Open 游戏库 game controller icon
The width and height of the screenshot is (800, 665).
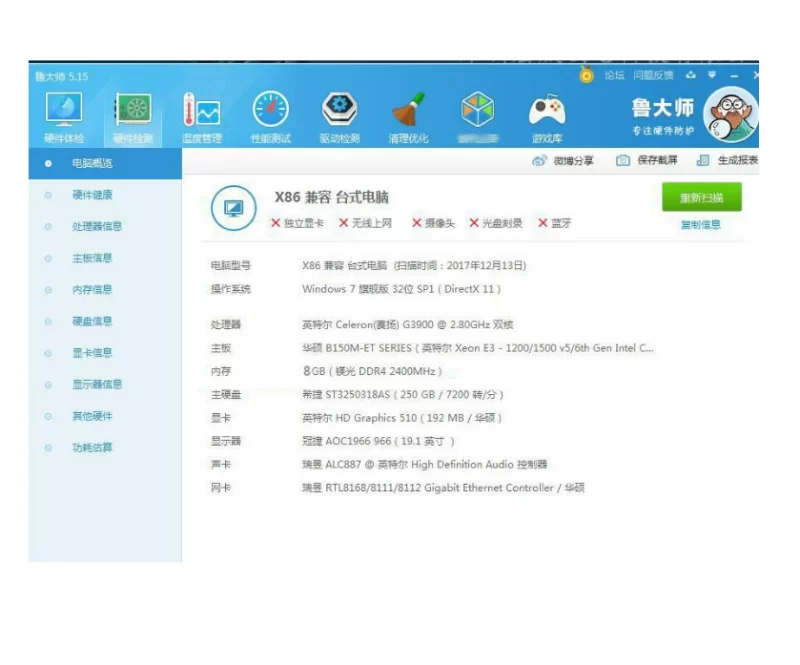click(547, 112)
